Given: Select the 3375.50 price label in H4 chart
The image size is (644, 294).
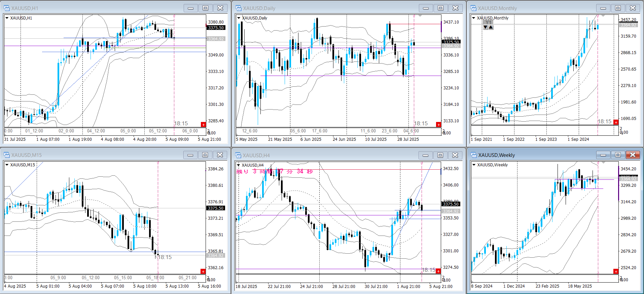Looking at the screenshot, I should pos(451,204).
